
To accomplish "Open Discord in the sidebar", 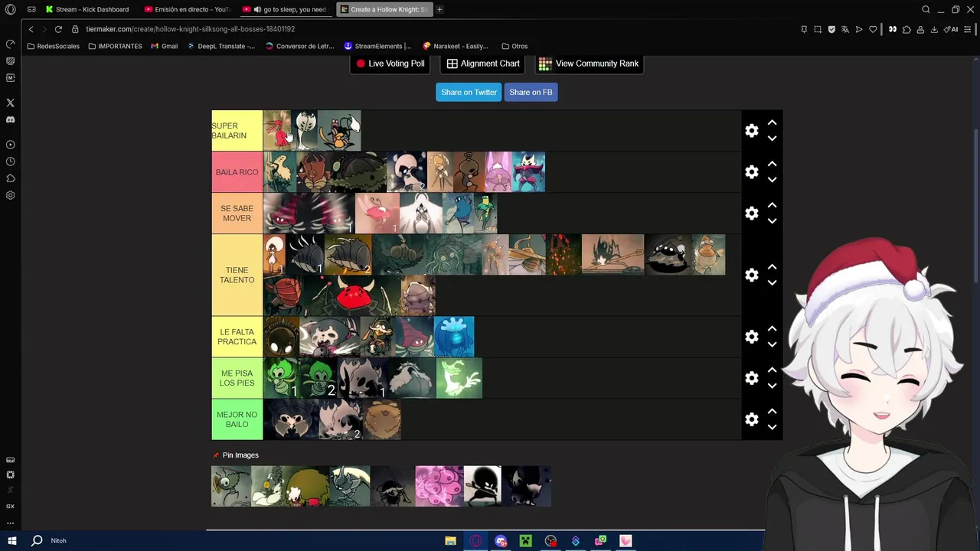I will [x=10, y=119].
